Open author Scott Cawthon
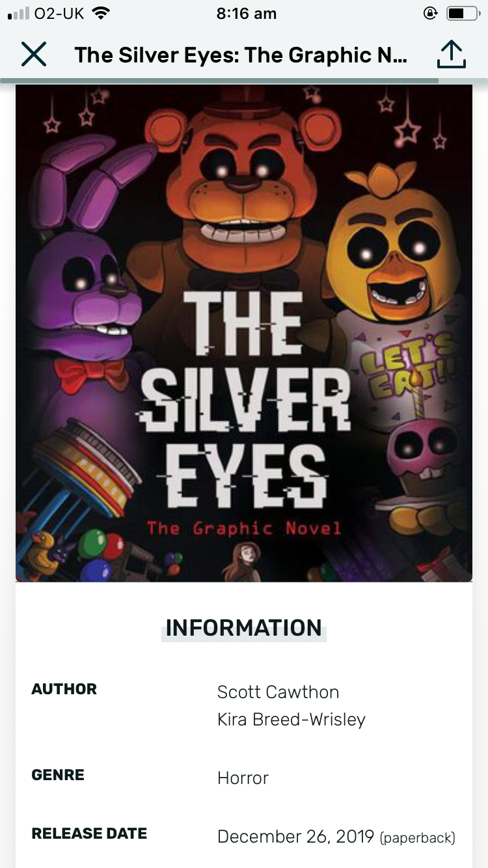Screen dimensions: 488x868 click(x=278, y=692)
